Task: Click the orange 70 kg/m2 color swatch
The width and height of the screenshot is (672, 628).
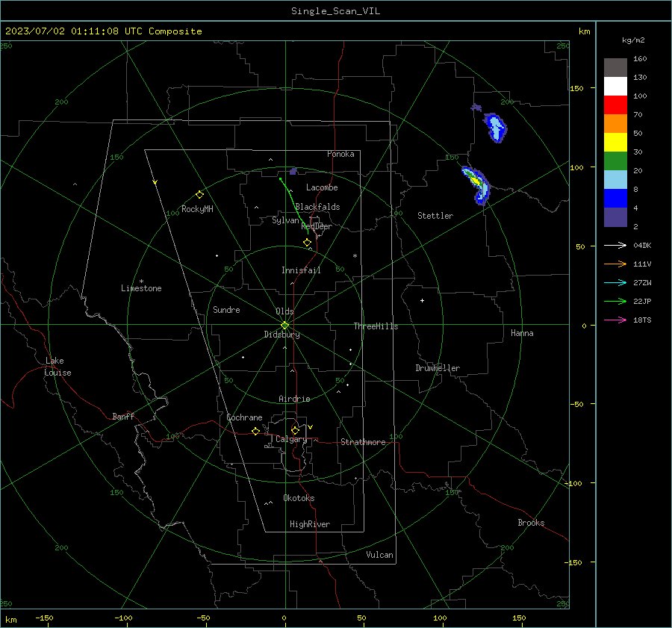Action: [615, 124]
